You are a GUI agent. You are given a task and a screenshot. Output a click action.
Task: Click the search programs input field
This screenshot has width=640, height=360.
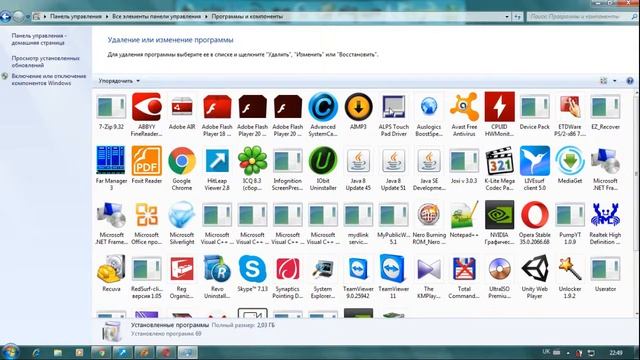[x=581, y=17]
